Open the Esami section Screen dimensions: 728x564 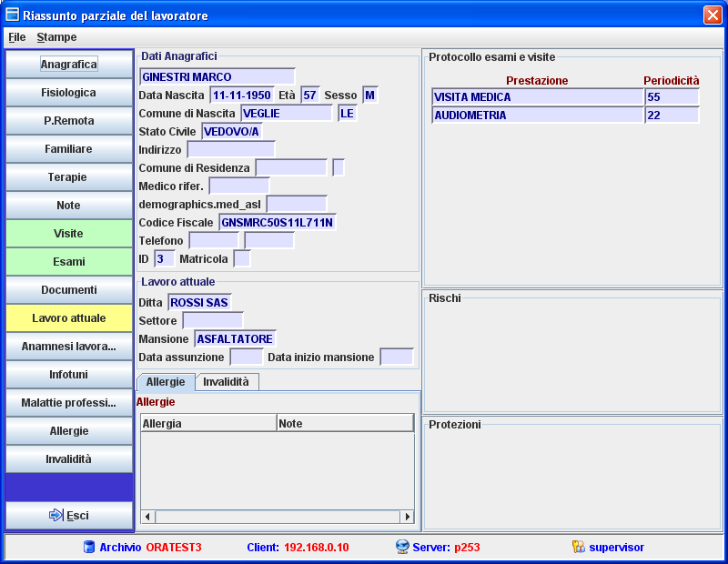(x=68, y=262)
